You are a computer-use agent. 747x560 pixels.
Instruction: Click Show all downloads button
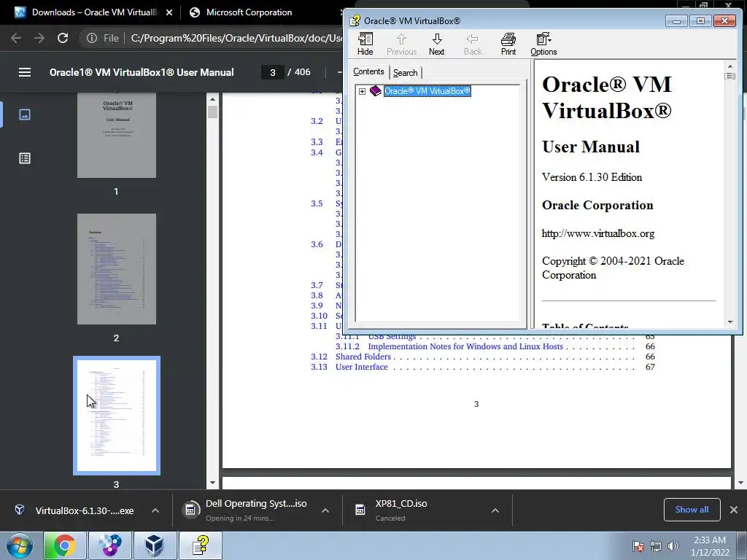[x=692, y=510]
